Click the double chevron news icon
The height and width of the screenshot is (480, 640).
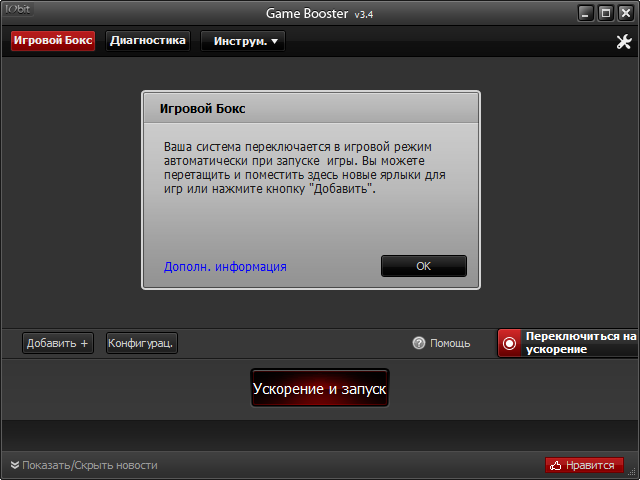[x=15, y=465]
